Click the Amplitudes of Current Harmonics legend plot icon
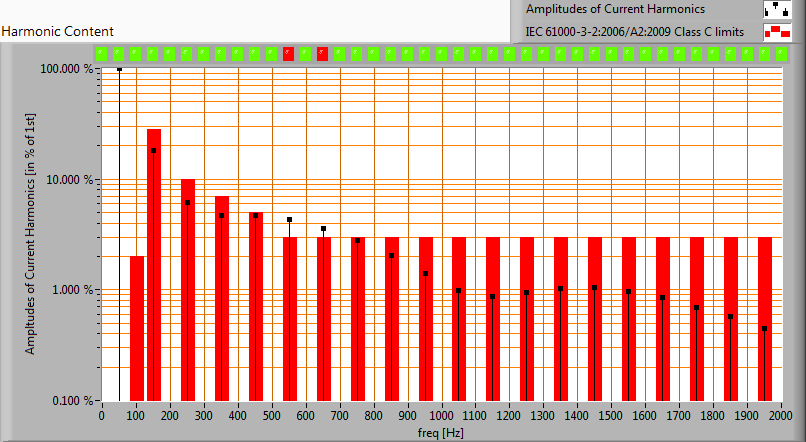Screen dimensions: 806x442 [776, 10]
